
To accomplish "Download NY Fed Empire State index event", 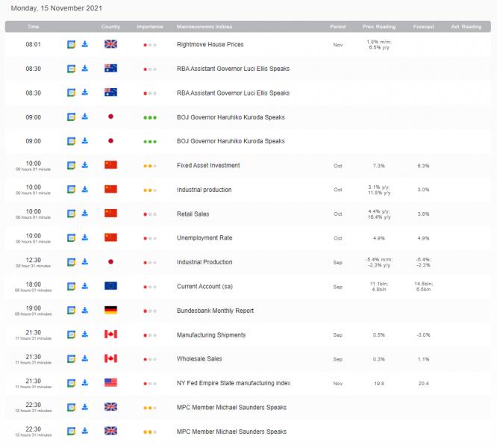I will (85, 383).
